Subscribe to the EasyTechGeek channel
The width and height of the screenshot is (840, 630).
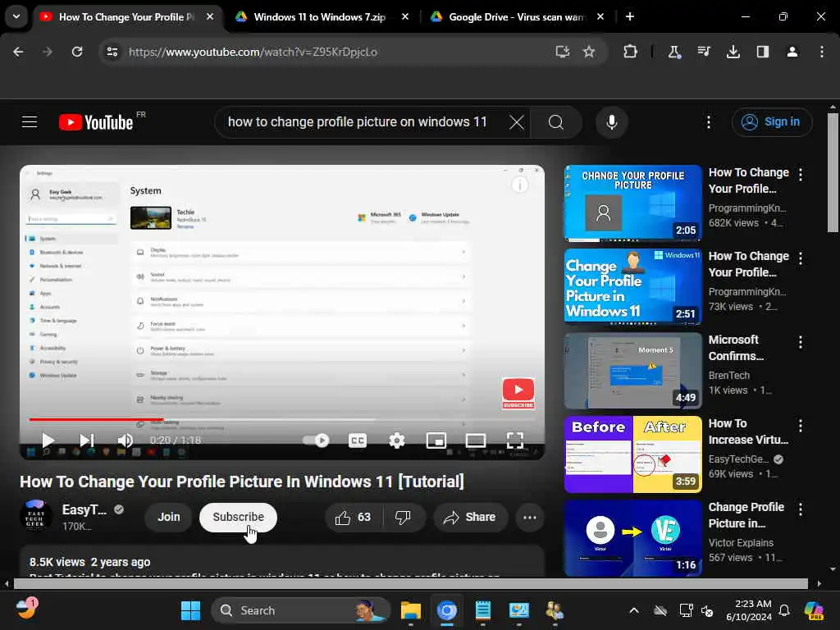(x=238, y=517)
